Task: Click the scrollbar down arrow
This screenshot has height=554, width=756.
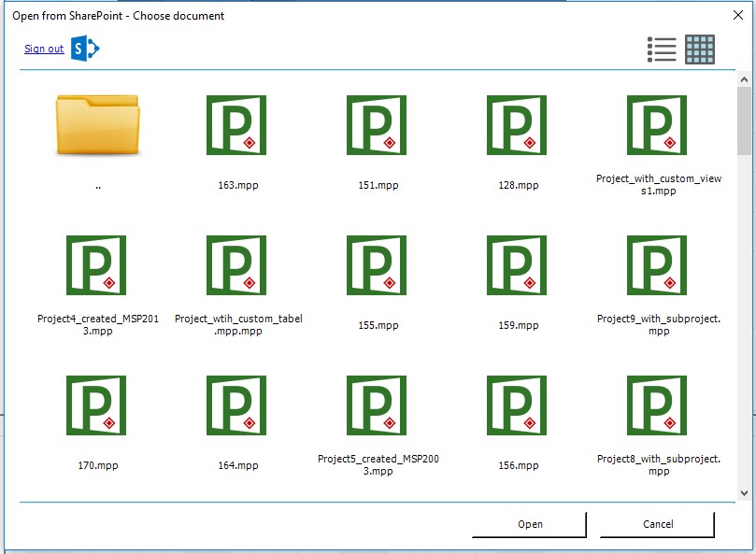Action: [744, 492]
